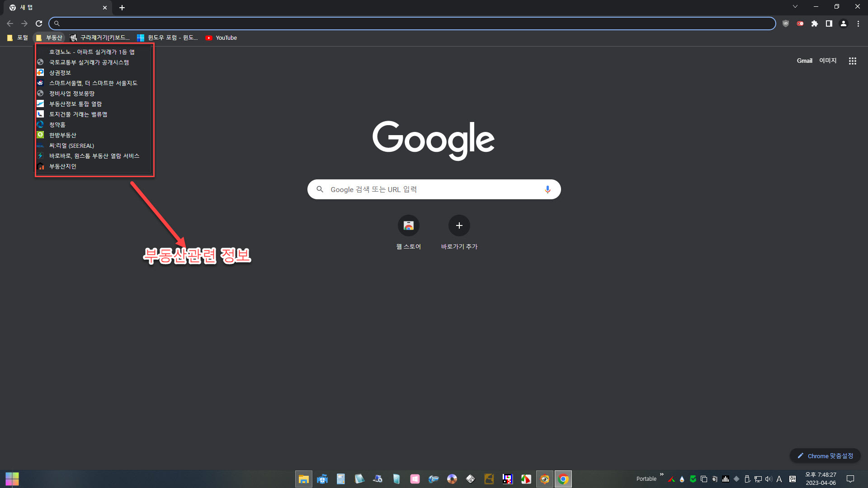This screenshot has height=488, width=868.
Task: Open the 이미지 link
Action: pos(828,61)
